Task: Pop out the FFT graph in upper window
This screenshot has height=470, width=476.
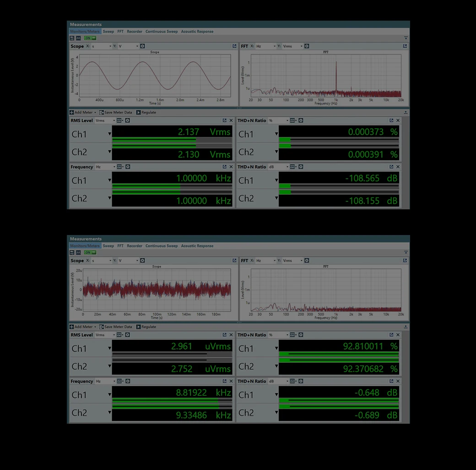Action: coord(405,46)
